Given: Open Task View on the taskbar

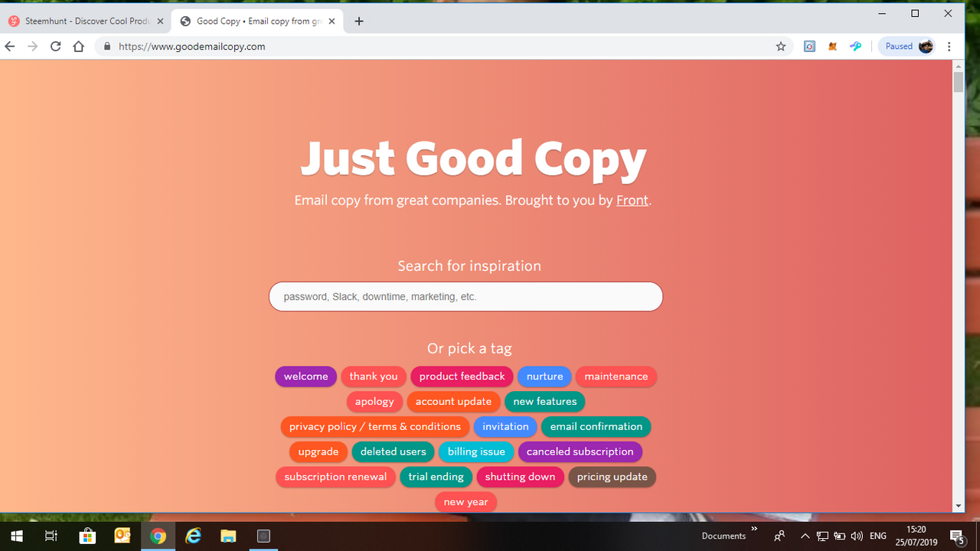Looking at the screenshot, I should (51, 536).
